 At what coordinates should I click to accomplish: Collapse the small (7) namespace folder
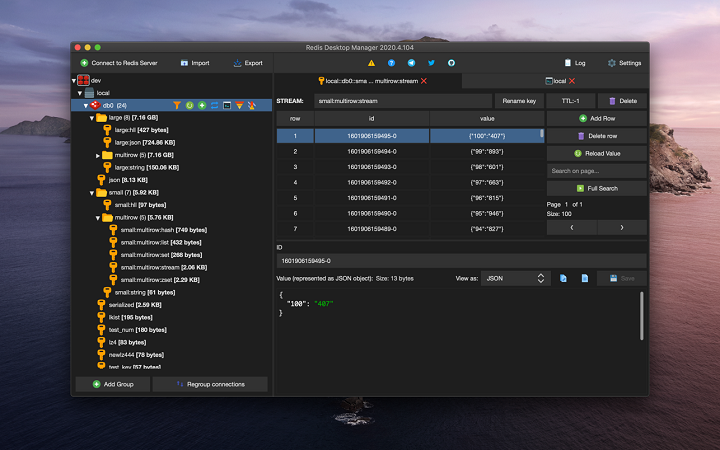[91, 193]
